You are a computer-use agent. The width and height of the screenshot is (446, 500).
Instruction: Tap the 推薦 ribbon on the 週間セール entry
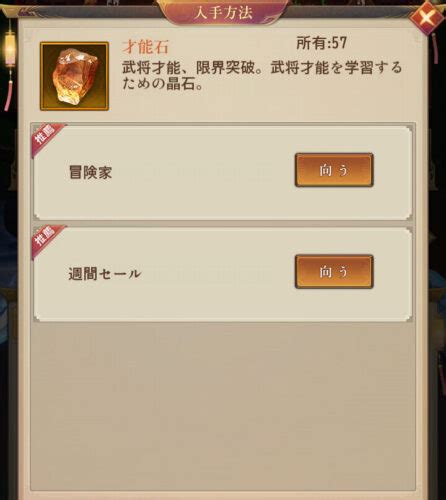[x=46, y=239]
